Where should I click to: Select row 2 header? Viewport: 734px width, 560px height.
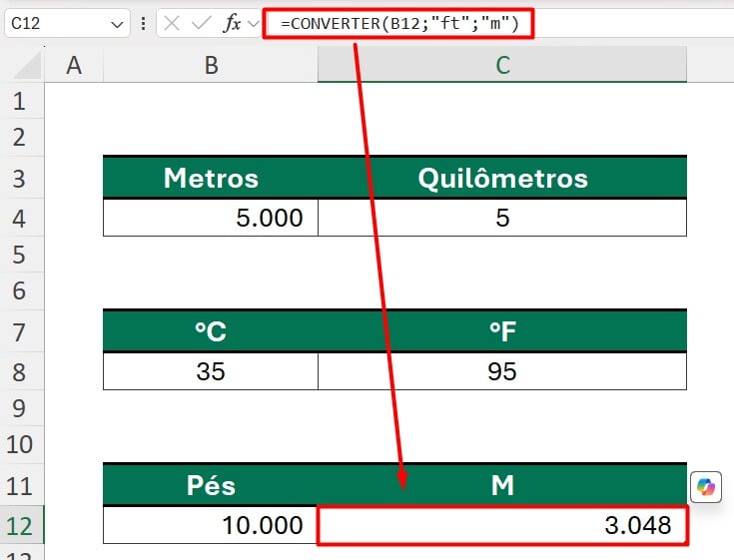(22, 138)
